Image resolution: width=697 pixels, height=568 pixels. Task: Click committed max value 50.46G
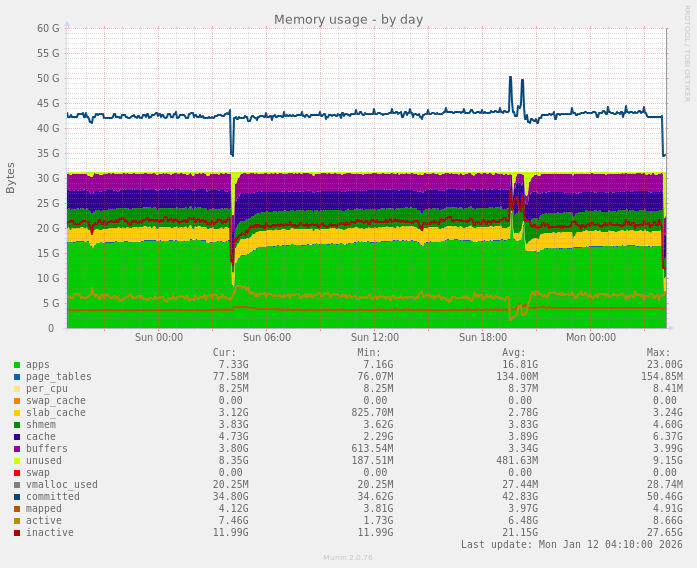(665, 497)
